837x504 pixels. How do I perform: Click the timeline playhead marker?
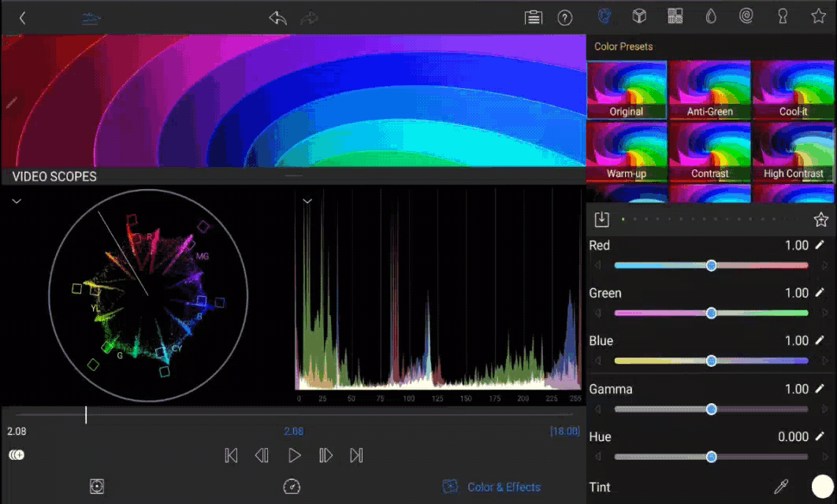tap(86, 415)
